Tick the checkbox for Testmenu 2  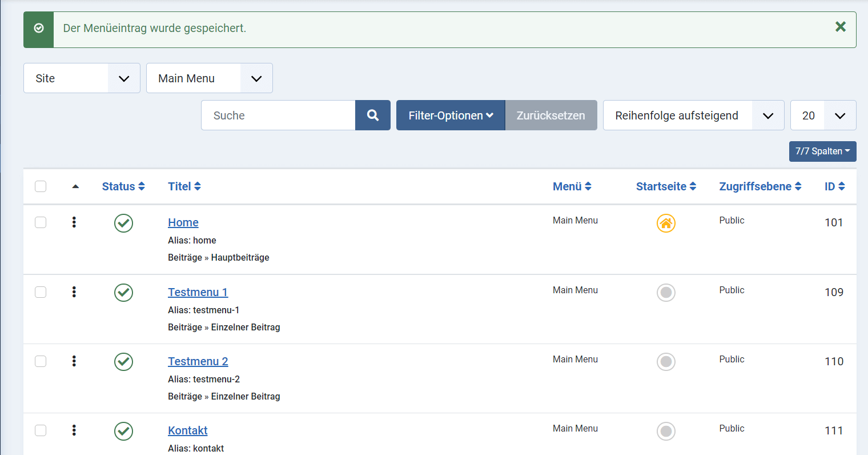tap(41, 361)
